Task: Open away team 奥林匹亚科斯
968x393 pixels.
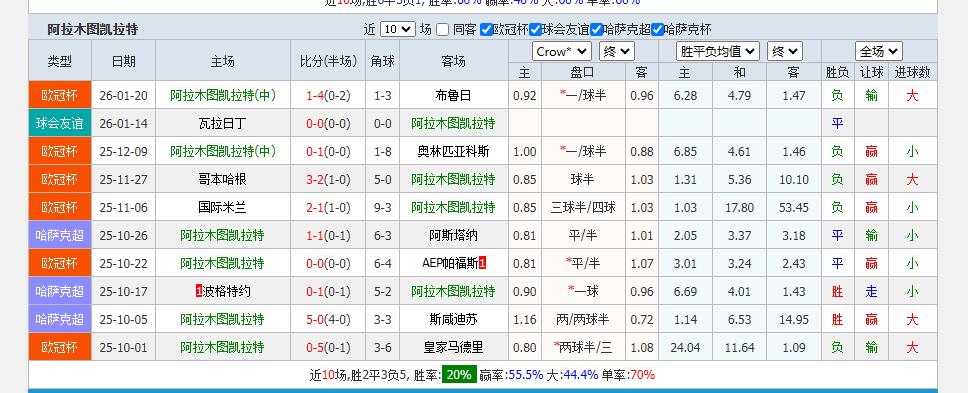Action: pyautogui.click(x=453, y=151)
